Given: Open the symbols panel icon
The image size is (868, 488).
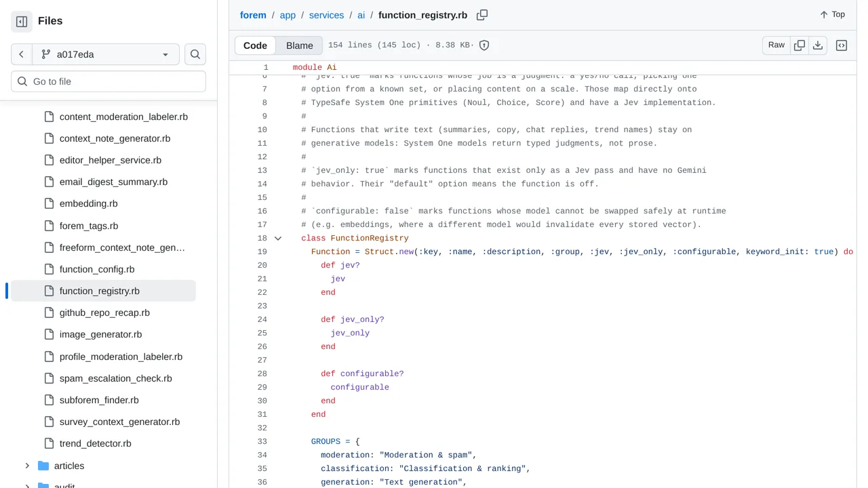Looking at the screenshot, I should pyautogui.click(x=842, y=45).
